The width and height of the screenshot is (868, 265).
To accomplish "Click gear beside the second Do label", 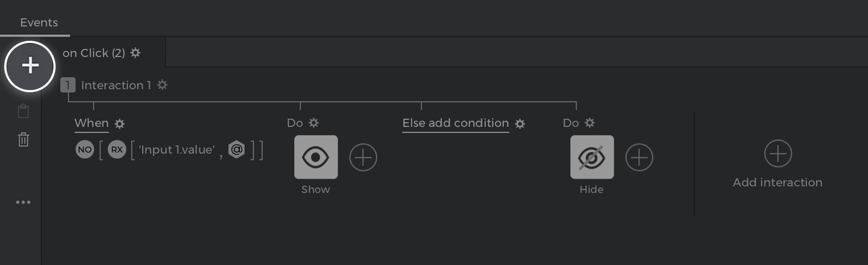I will pyautogui.click(x=590, y=123).
